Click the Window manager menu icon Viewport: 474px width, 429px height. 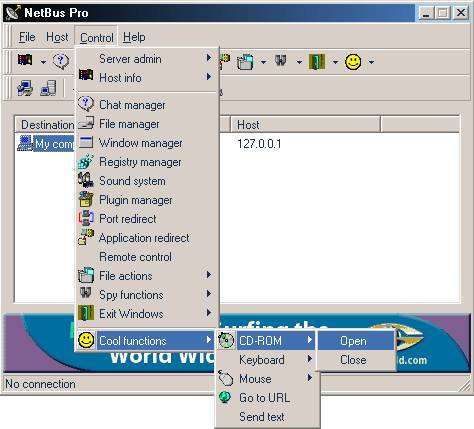pyautogui.click(x=86, y=142)
